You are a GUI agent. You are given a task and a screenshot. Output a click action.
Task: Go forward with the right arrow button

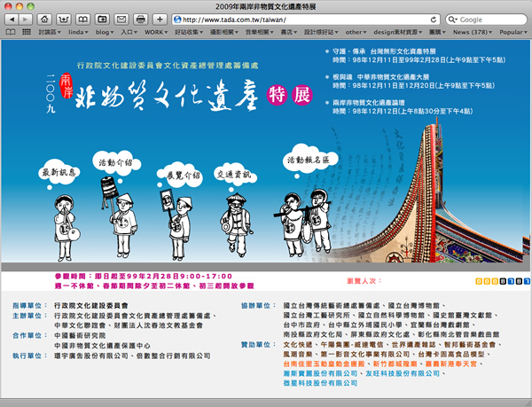click(26, 20)
